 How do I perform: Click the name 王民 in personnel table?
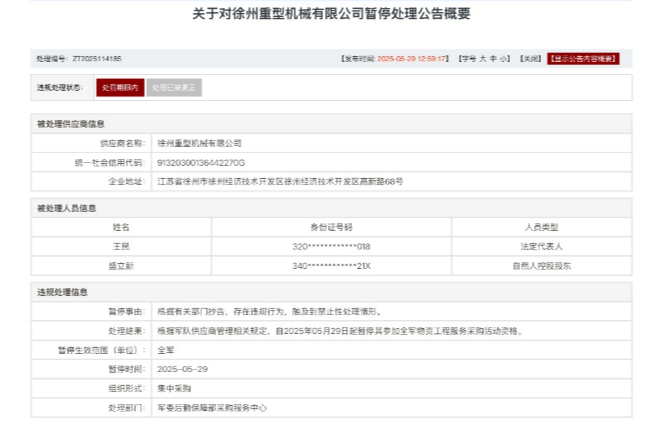tap(121, 246)
